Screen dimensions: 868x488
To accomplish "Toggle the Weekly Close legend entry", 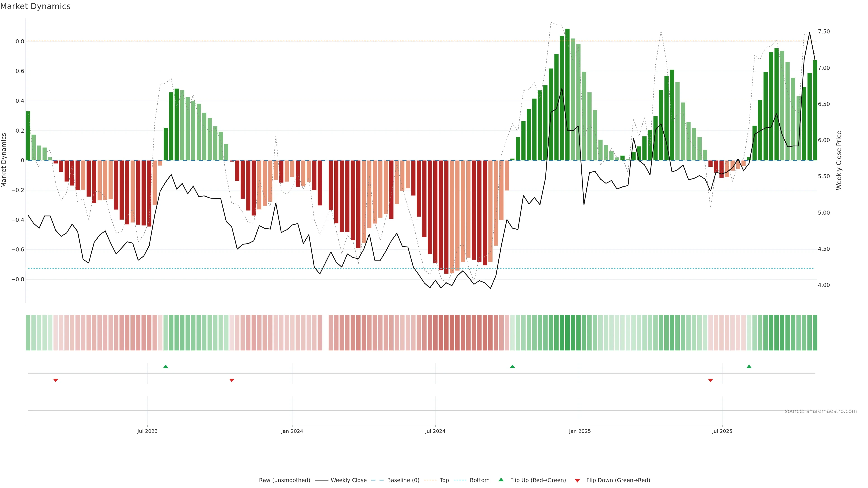I will (x=348, y=480).
